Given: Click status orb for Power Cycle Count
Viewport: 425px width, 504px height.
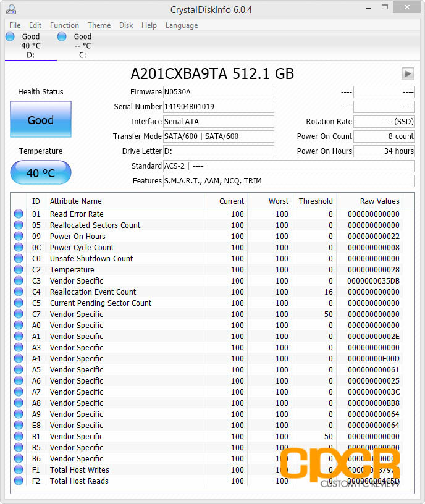Looking at the screenshot, I should 19,247.
